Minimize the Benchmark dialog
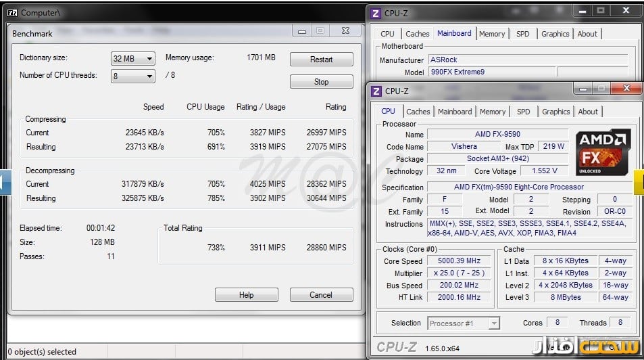 302,31
